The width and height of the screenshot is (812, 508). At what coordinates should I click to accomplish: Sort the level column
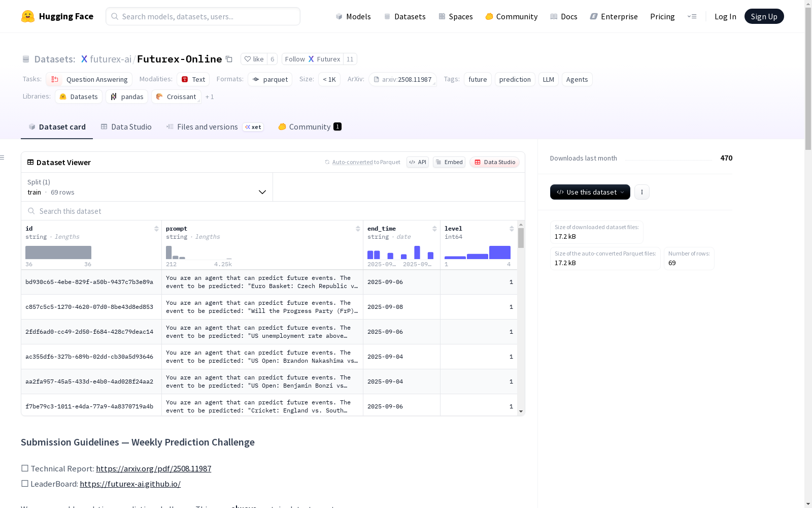pyautogui.click(x=512, y=229)
